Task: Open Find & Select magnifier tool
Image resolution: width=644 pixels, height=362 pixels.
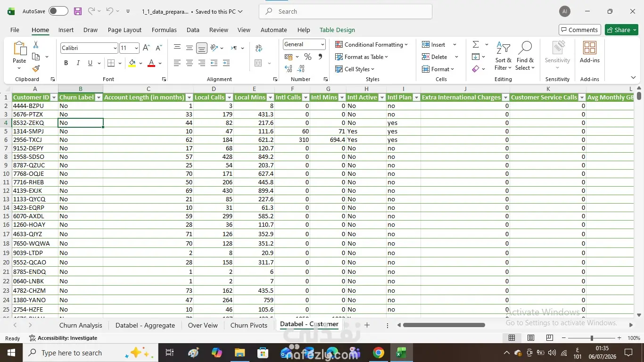Action: pos(525,57)
